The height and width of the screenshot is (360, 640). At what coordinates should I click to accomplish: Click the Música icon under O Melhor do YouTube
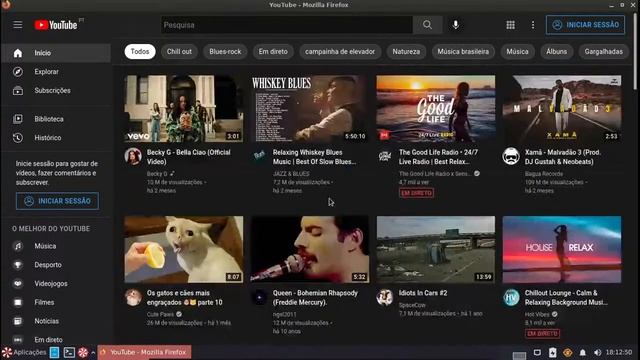tap(18, 246)
